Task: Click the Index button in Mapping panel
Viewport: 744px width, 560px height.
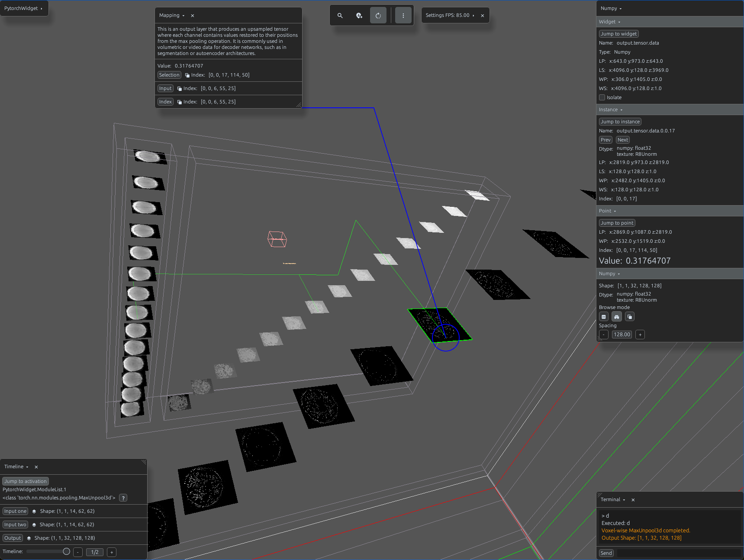Action: click(x=165, y=102)
